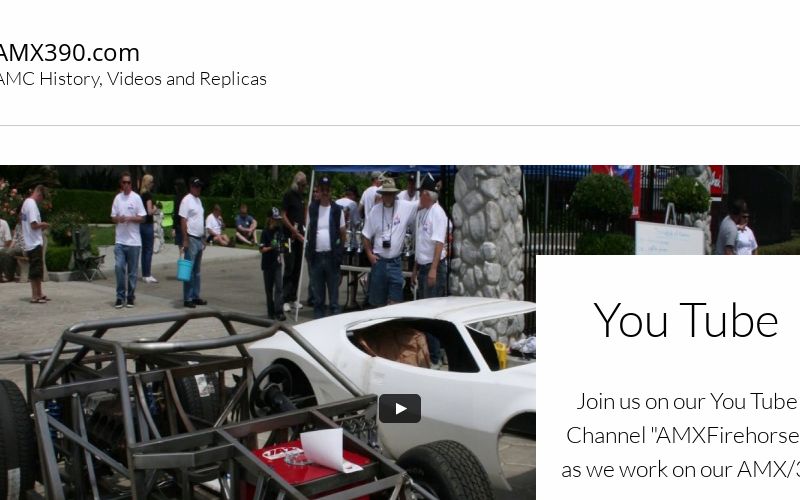Click the blue canopy tent top
Image resolution: width=800 pixels, height=500 pixels.
(380, 169)
